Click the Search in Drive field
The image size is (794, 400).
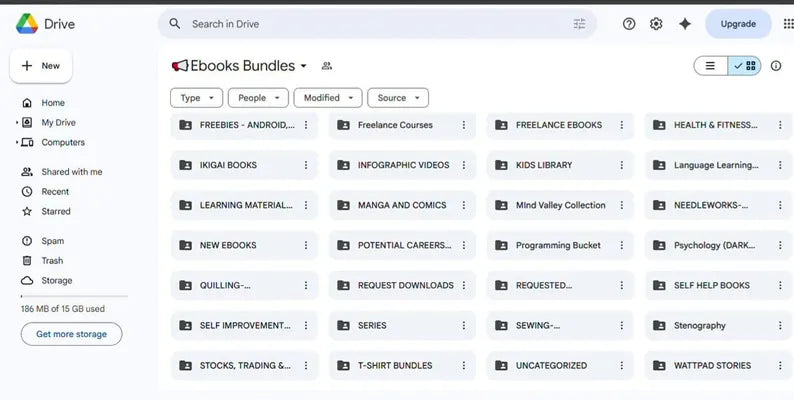[377, 24]
